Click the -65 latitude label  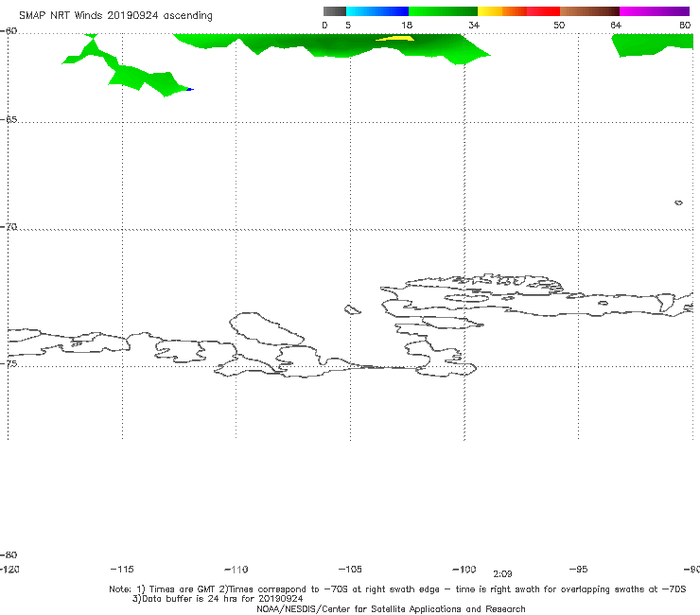[9, 120]
